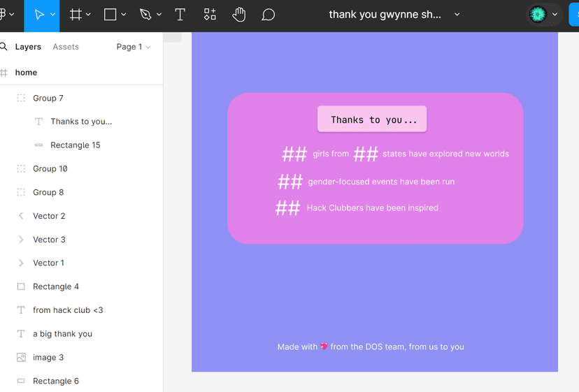Select the Hand tool
579x392 pixels.
[239, 15]
